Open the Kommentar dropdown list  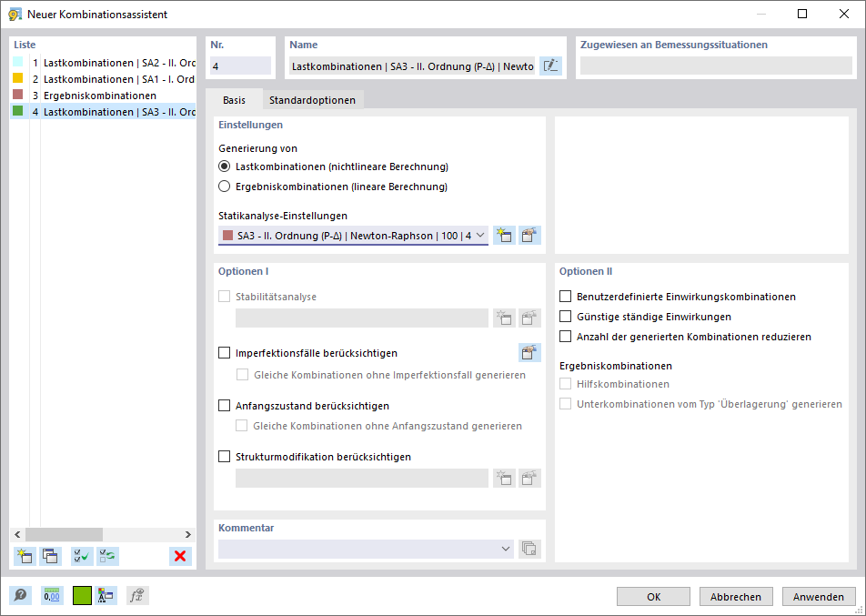[506, 549]
